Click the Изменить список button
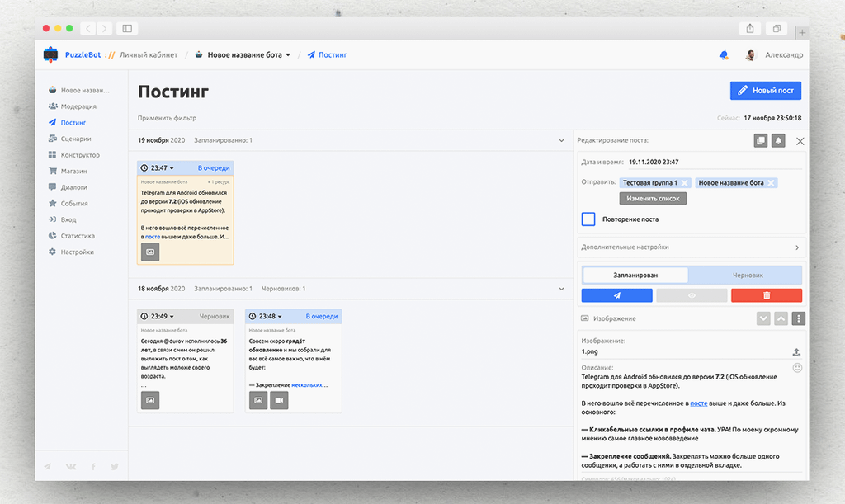Image resolution: width=845 pixels, height=504 pixels. pos(653,199)
